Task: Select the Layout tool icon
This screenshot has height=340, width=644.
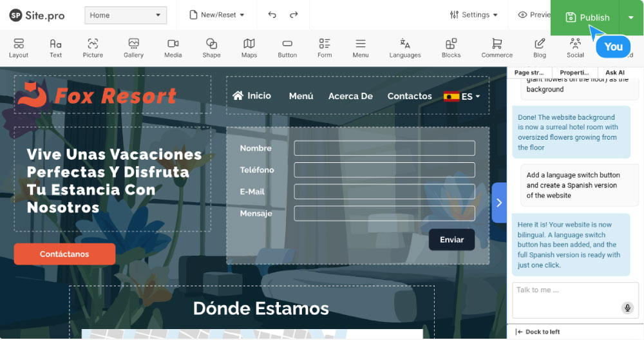Action: click(19, 48)
